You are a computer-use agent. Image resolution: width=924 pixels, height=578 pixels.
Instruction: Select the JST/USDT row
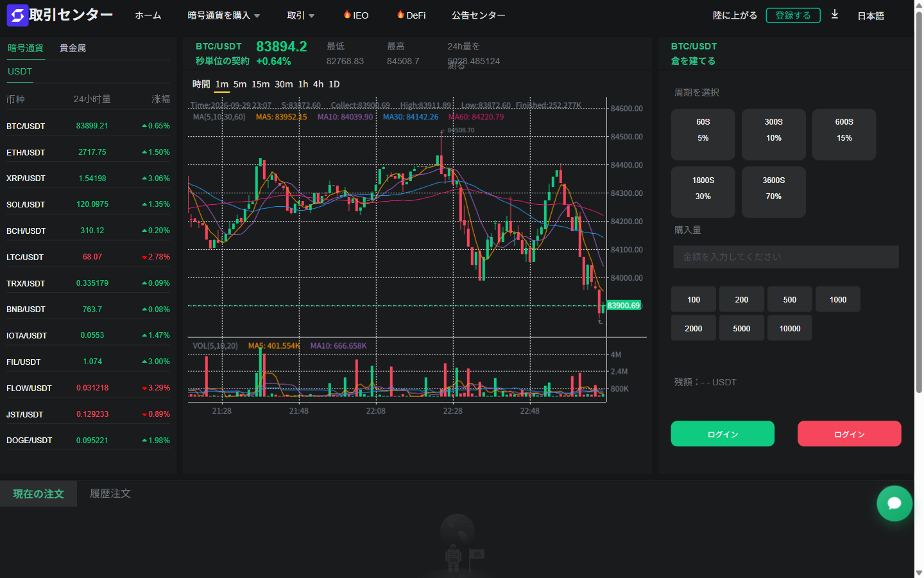88,414
